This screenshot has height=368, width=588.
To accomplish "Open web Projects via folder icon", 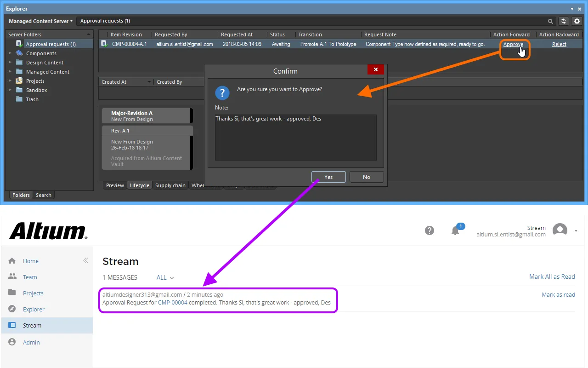I will tap(12, 293).
